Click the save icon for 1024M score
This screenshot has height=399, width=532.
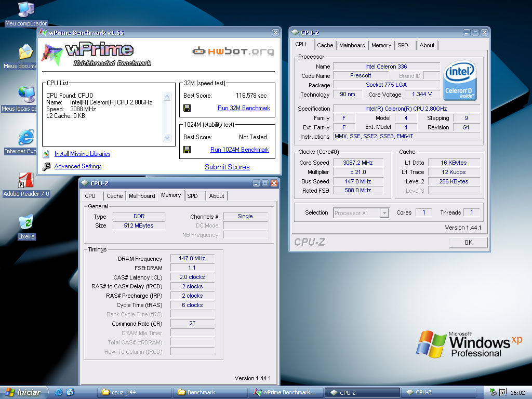[x=187, y=150]
